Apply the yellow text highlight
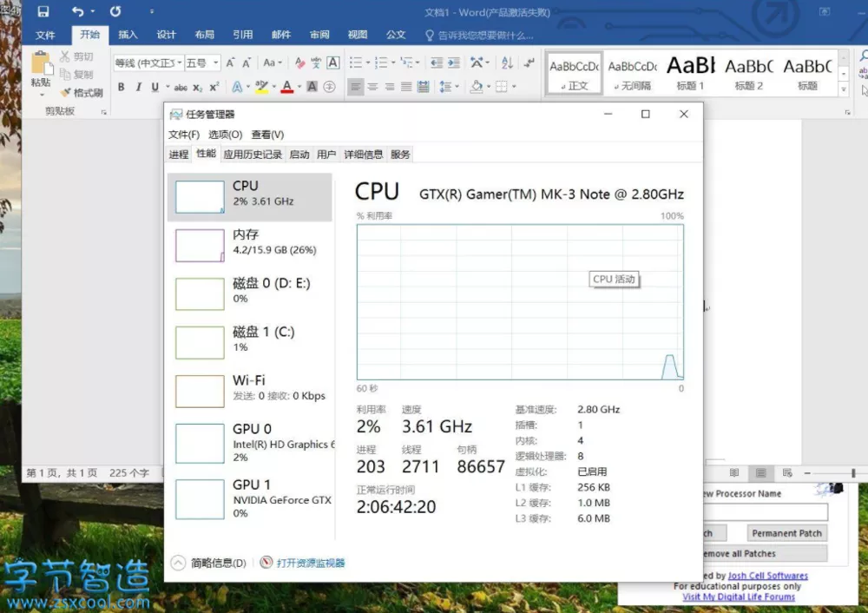The width and height of the screenshot is (868, 613). [x=261, y=87]
